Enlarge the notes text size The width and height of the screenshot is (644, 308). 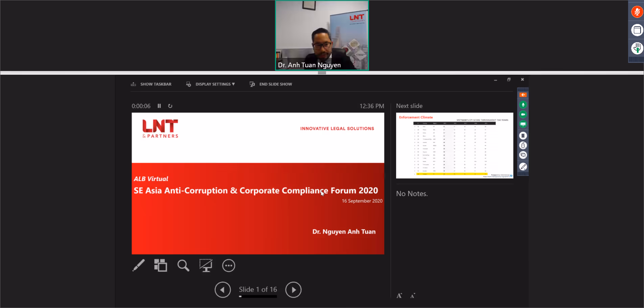pos(399,295)
